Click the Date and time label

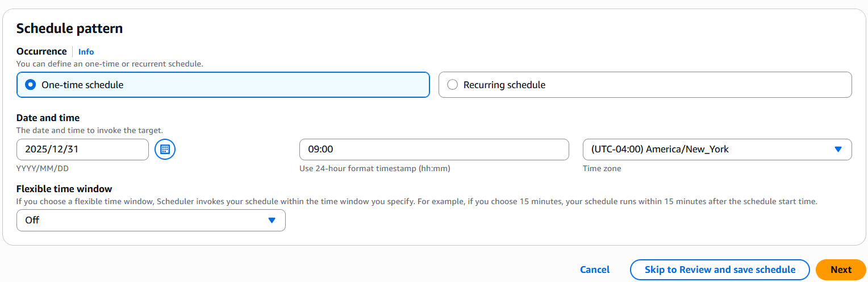pos(48,118)
